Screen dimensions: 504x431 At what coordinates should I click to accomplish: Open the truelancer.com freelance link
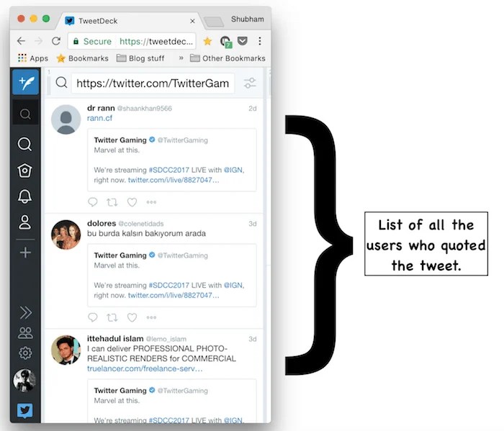[x=145, y=368]
